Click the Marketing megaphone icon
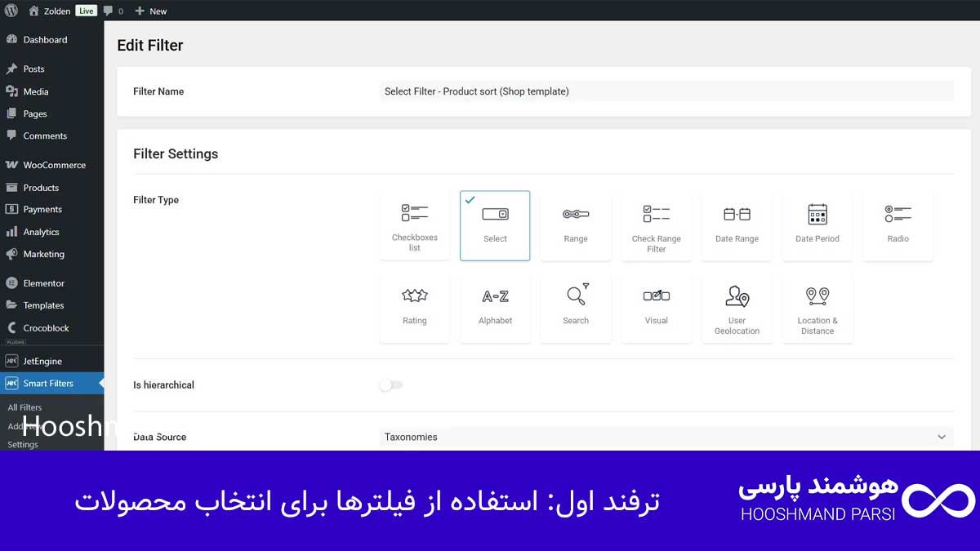This screenshot has width=980, height=551. click(x=11, y=254)
